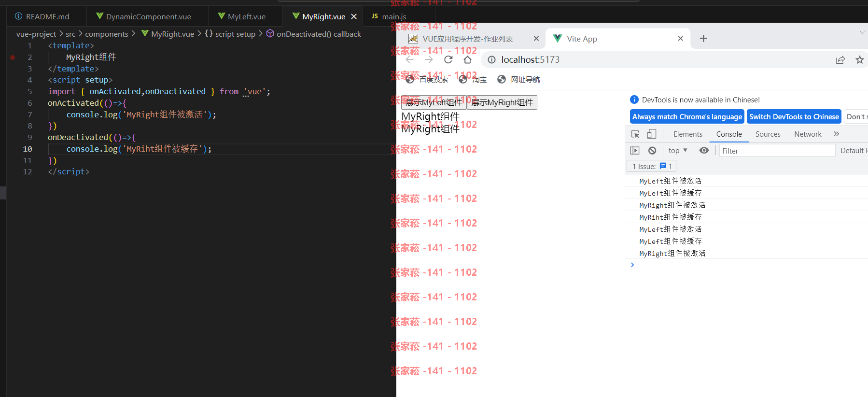This screenshot has height=397, width=868.
Task: View site information icon in address bar
Action: point(491,59)
